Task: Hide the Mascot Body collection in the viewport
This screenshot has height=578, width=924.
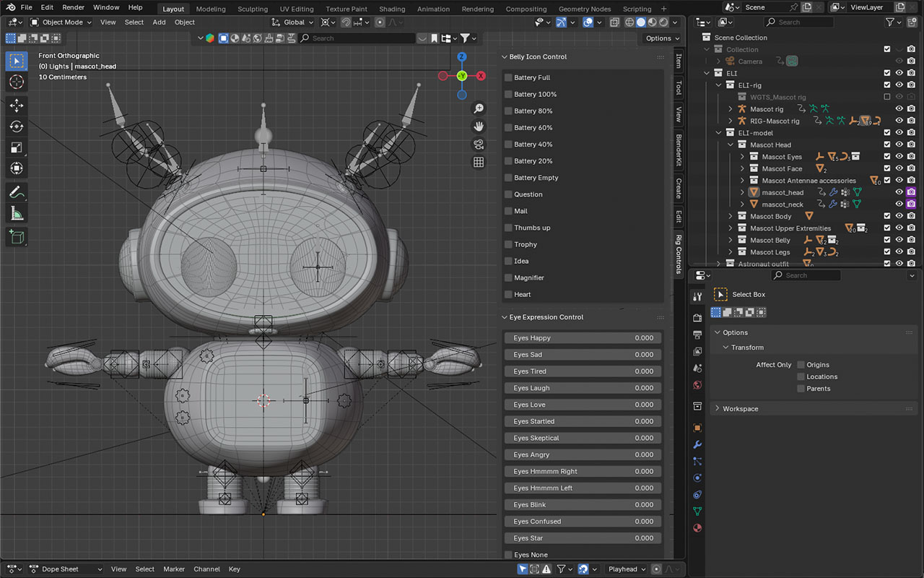Action: pos(899,216)
